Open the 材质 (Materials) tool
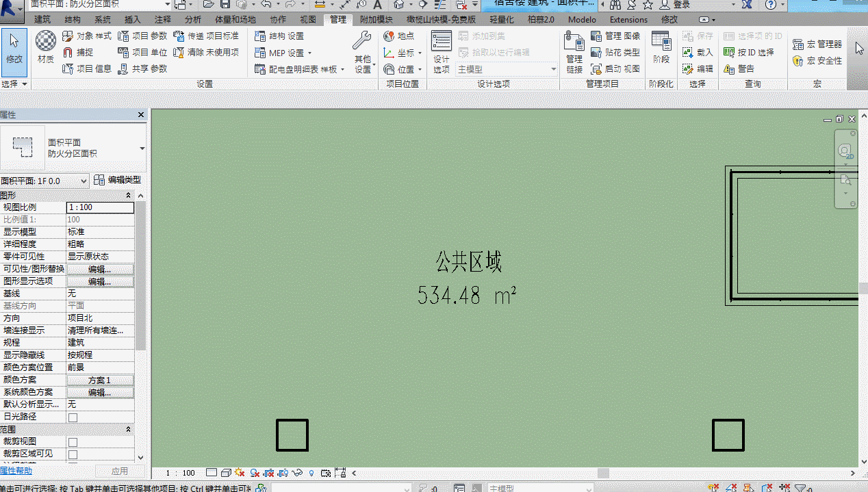 tap(46, 47)
